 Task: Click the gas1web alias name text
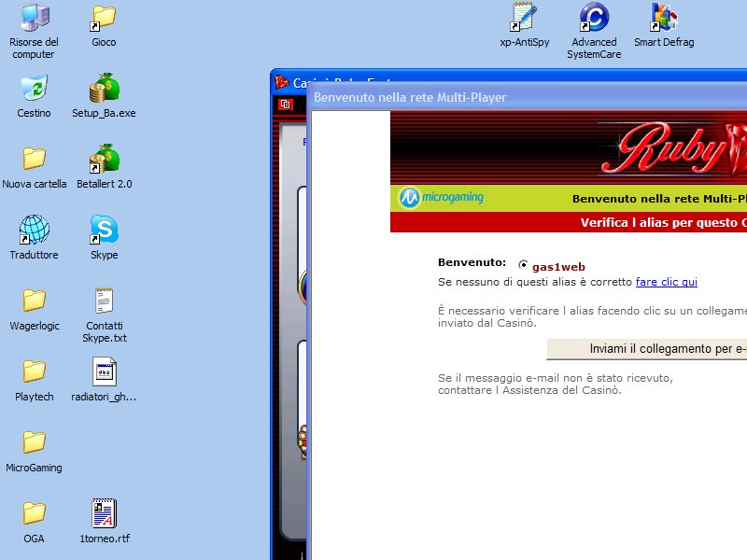558,267
